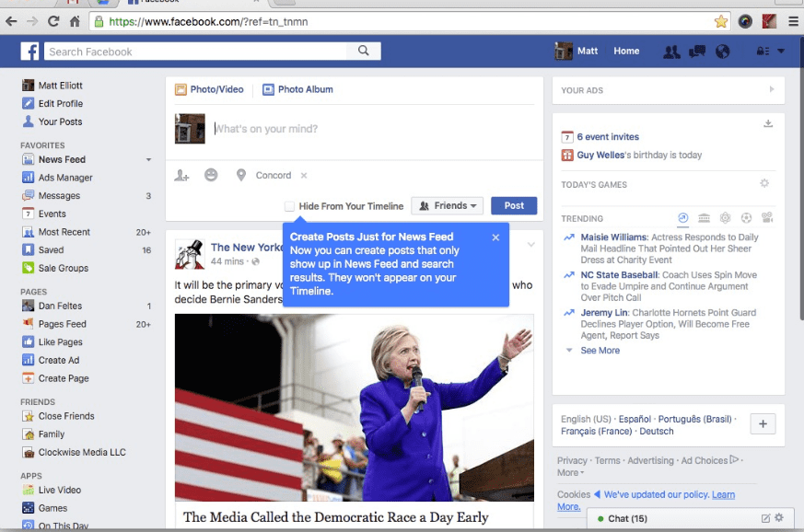This screenshot has width=804, height=532.
Task: Expand the News Feed options arrow
Action: (148, 160)
